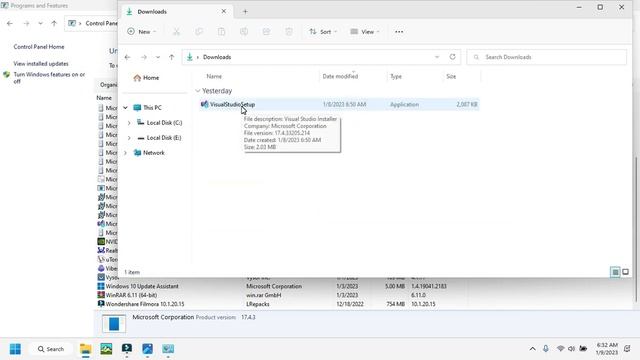This screenshot has width=640, height=360.
Task: Select This PC in navigation pane
Action: tap(147, 108)
